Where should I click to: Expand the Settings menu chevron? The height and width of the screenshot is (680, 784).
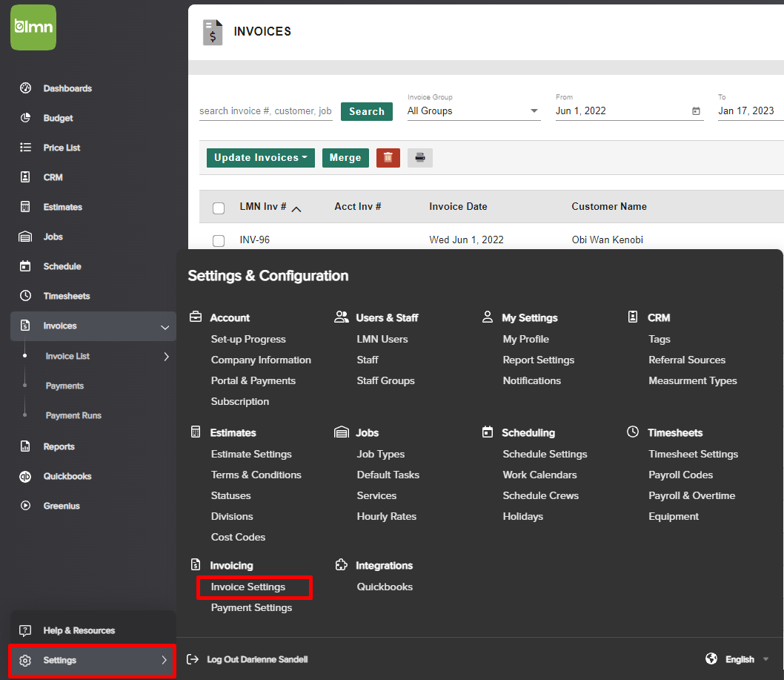164,660
